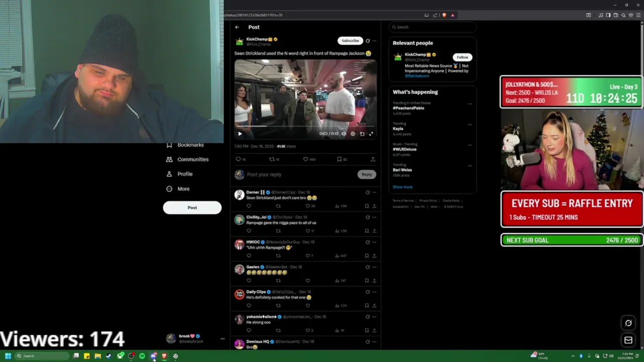Viewport: 644px width, 362px height.
Task: Open More menu in sidebar
Action: click(x=178, y=189)
